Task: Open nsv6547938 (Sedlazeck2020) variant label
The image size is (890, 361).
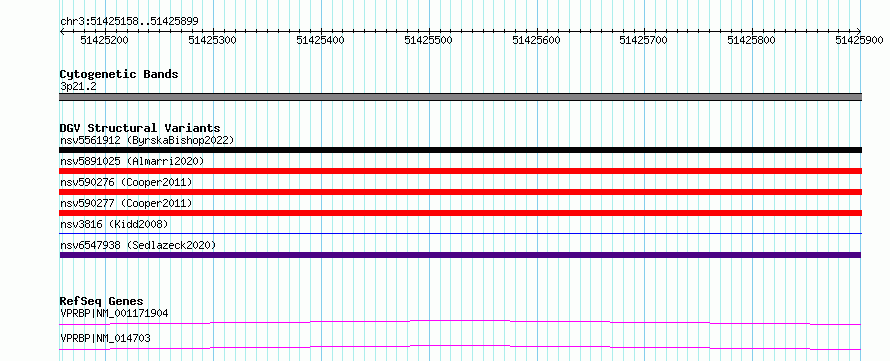Action: [x=138, y=245]
